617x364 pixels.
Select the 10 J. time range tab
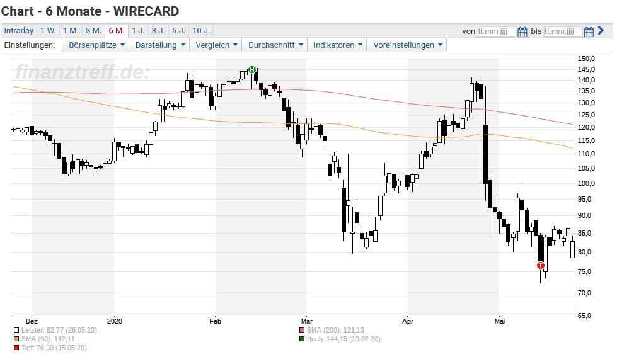click(201, 31)
